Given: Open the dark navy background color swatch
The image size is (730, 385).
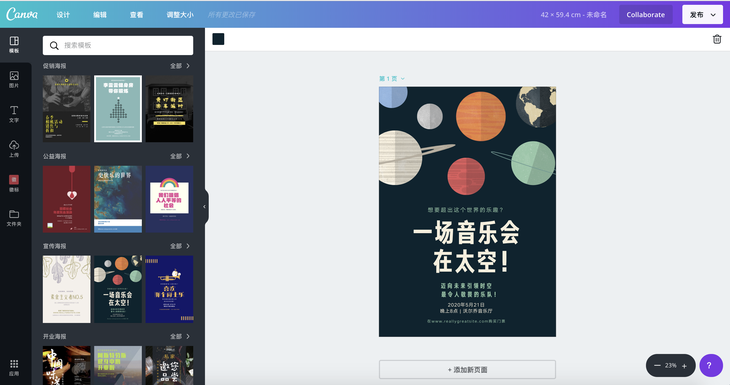Looking at the screenshot, I should 218,39.
